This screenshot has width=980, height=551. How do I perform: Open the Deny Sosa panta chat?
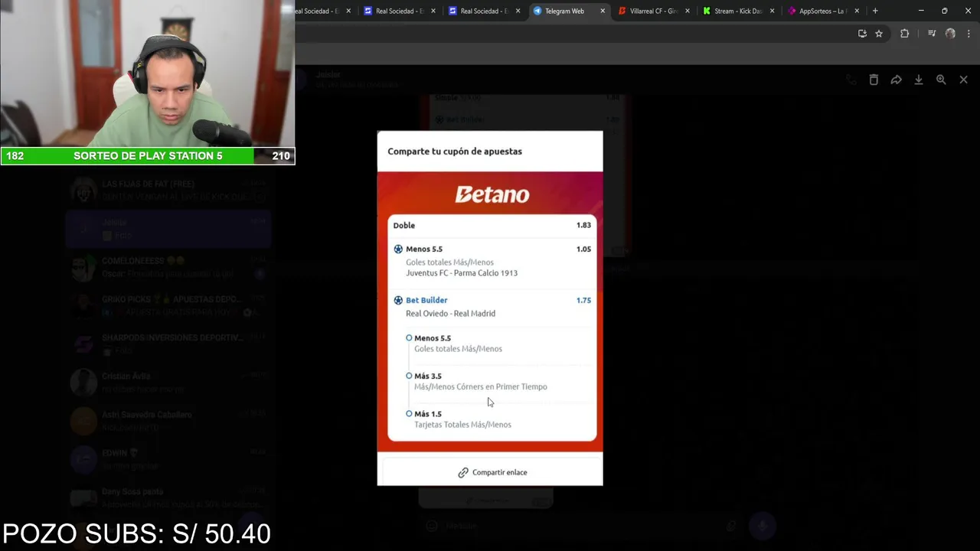pos(168,497)
